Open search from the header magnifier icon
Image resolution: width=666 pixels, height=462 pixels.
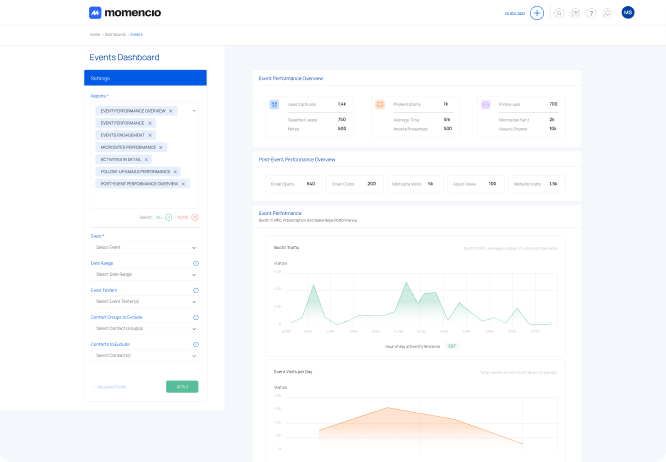pos(559,13)
